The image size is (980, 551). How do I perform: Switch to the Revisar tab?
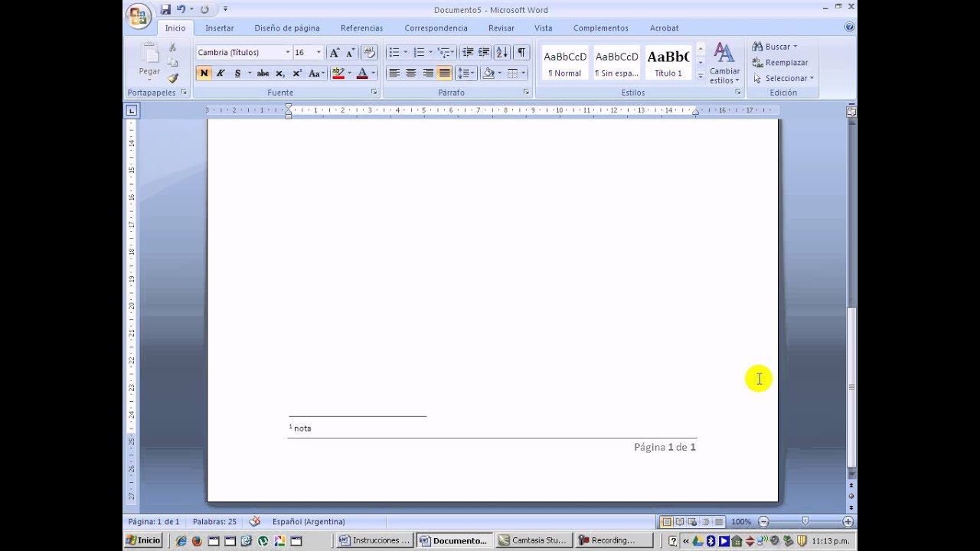501,28
